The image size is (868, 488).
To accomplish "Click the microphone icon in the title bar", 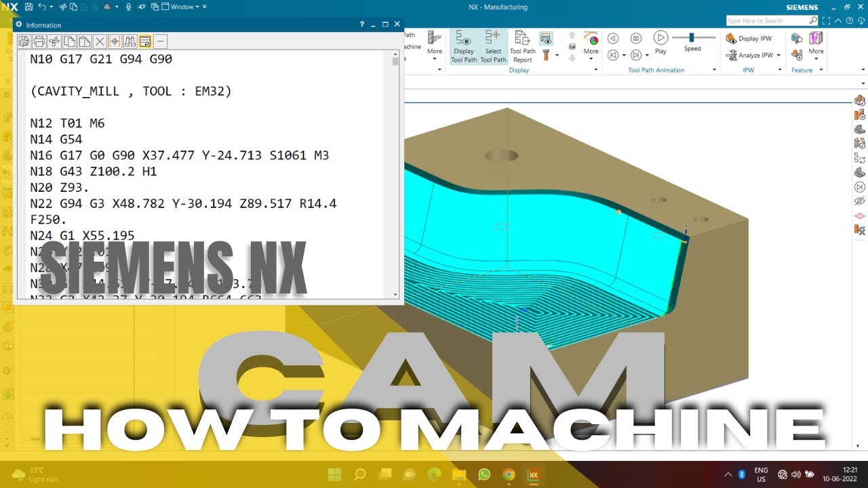I will tap(128, 7).
